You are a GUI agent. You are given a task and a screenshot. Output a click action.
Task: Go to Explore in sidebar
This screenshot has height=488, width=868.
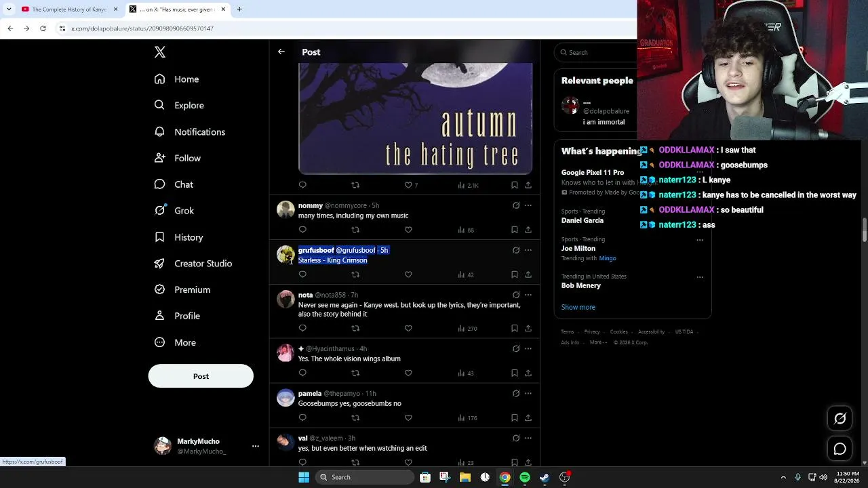click(x=180, y=106)
